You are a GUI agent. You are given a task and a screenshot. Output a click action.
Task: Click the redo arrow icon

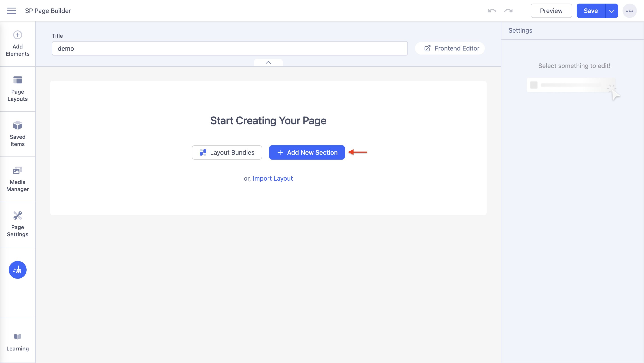(508, 11)
